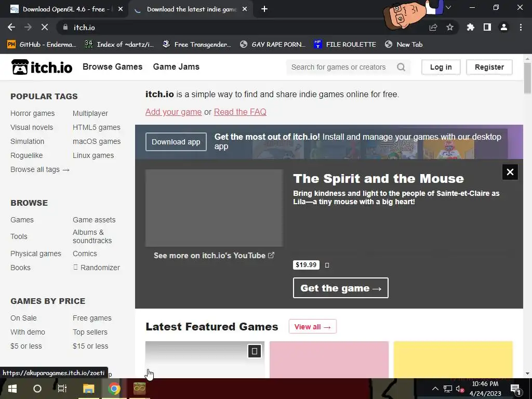Click the address bar showing itch.io
532x399 pixels.
237,28
